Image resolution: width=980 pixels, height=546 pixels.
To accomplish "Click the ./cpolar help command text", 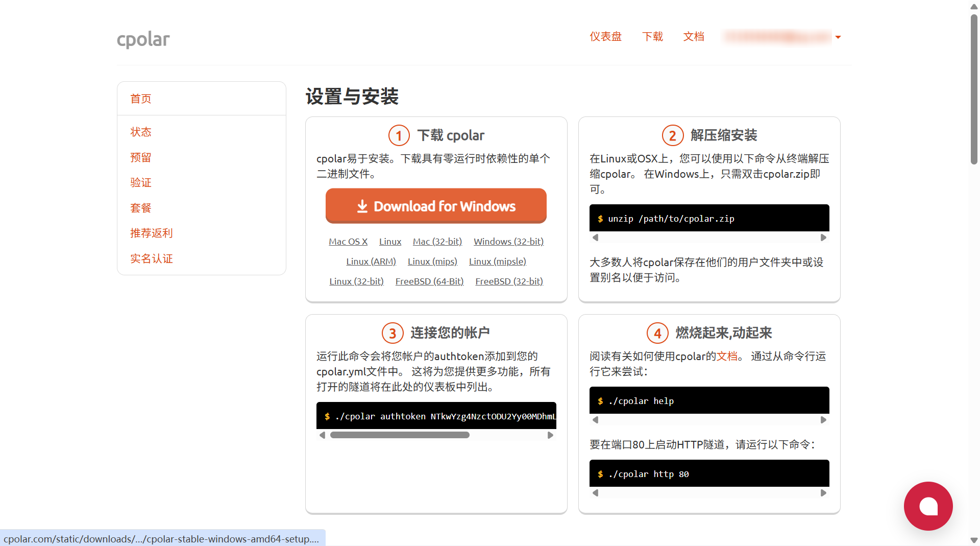I will pyautogui.click(x=641, y=401).
